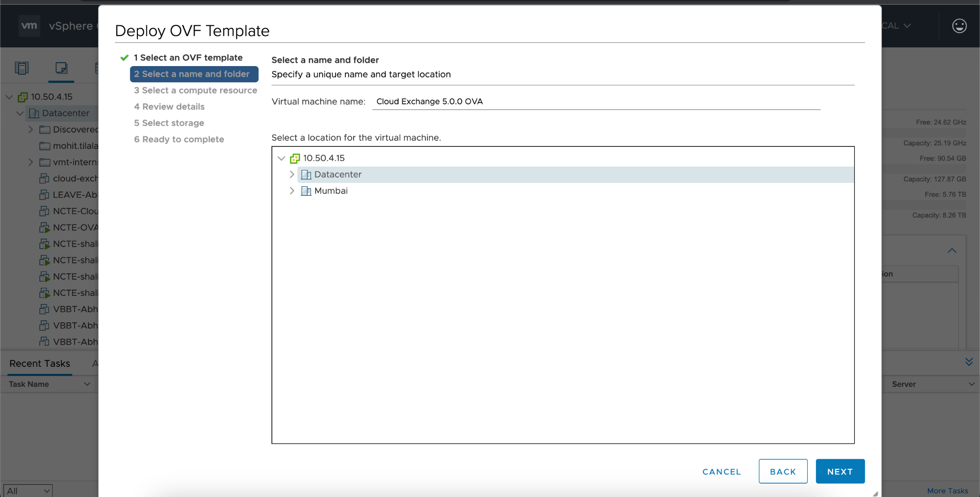This screenshot has width=980, height=497.
Task: Go to step 1 Select an OVF template
Action: point(188,57)
